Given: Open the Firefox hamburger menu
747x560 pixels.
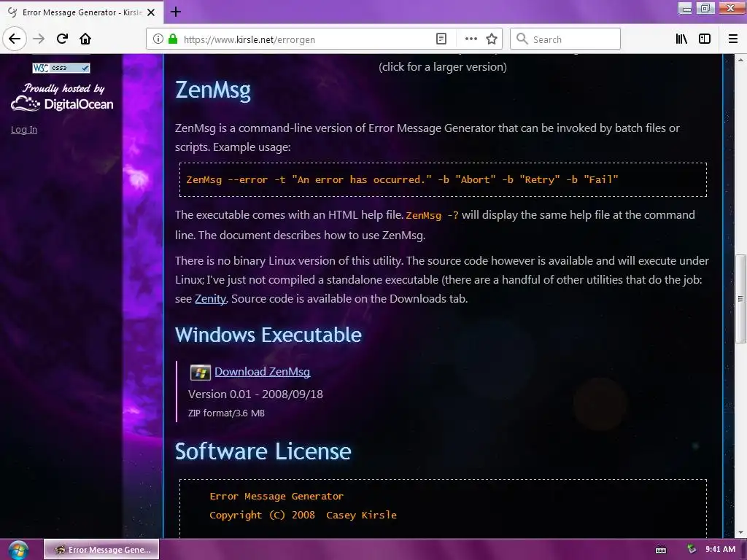Looking at the screenshot, I should [x=733, y=39].
